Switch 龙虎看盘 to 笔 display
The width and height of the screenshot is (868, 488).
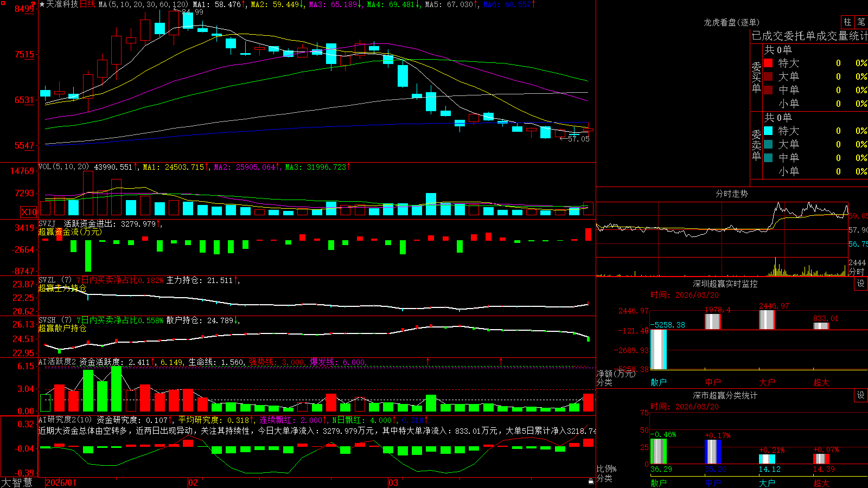861,22
